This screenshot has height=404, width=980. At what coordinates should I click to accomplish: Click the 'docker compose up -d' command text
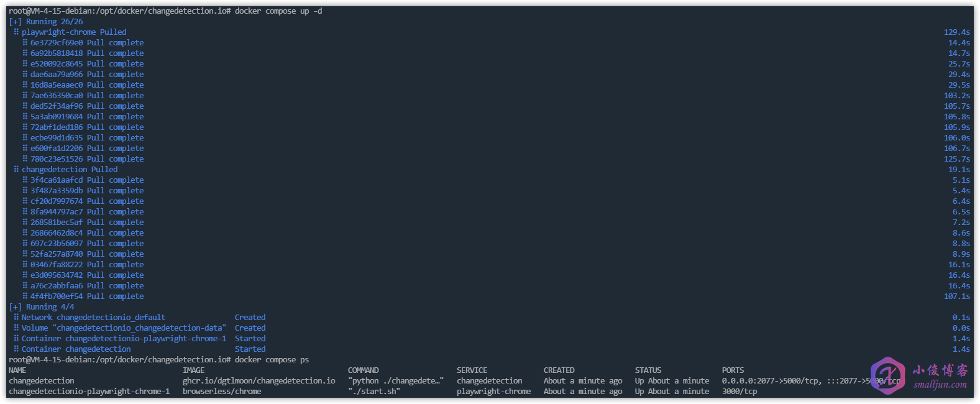point(278,11)
